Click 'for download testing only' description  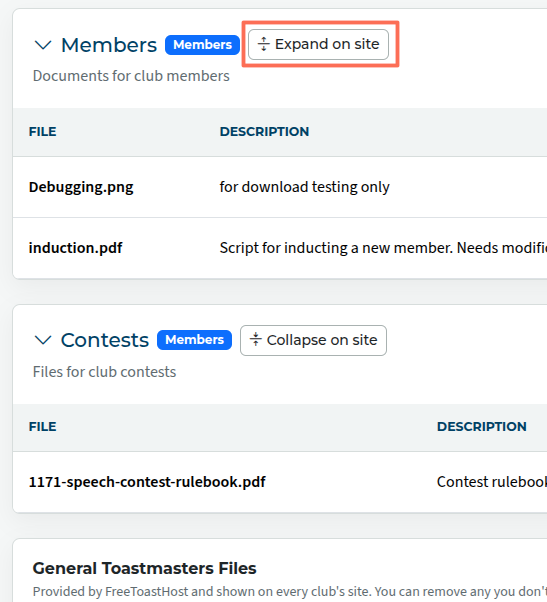pos(304,187)
